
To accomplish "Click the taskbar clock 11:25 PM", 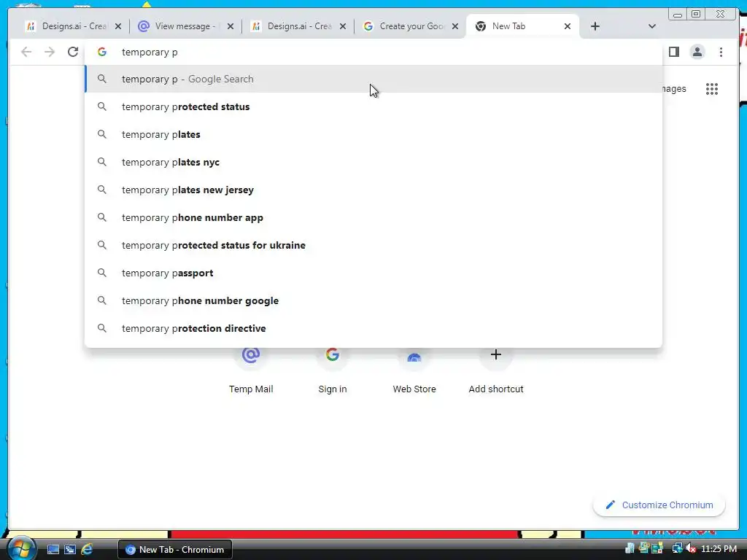I will pyautogui.click(x=719, y=549).
